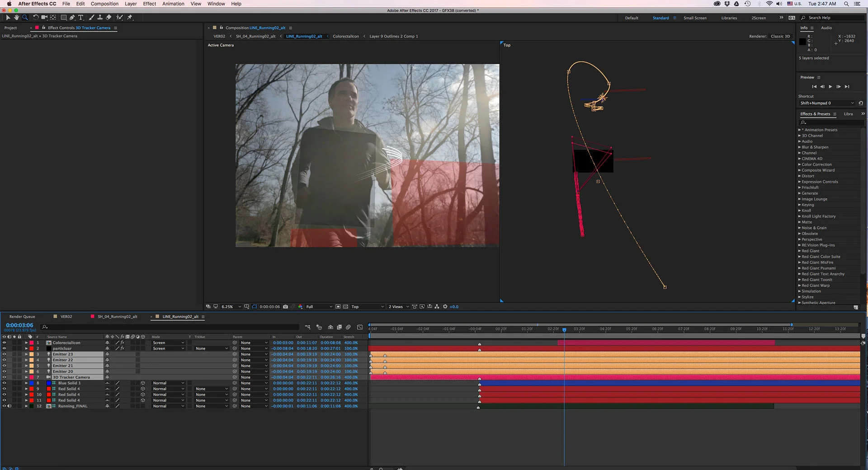Toggle visibility of the Emitter 23 layer
The image size is (868, 470).
(x=4, y=354)
